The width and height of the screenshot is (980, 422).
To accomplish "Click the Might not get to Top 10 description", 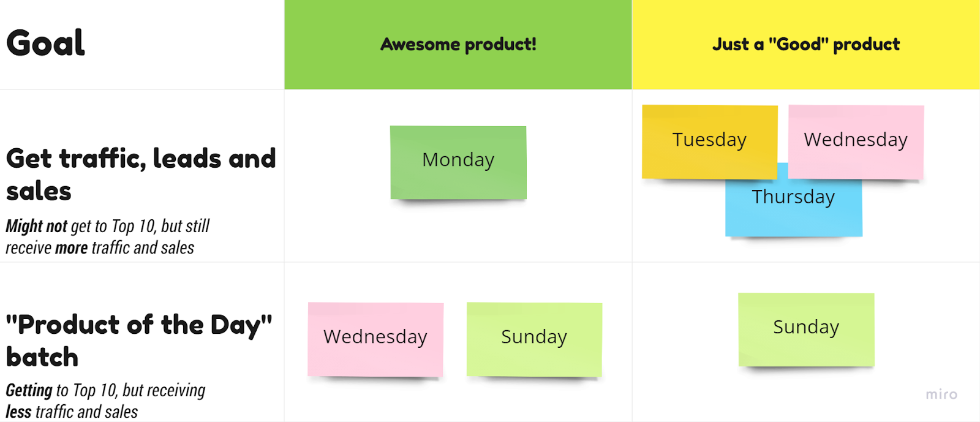I will click(108, 237).
